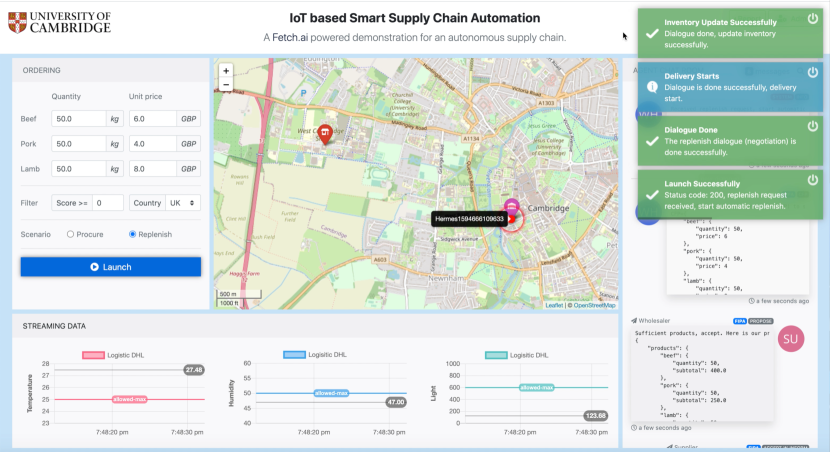Click the info icon in Delivery Starts notification

click(652, 87)
